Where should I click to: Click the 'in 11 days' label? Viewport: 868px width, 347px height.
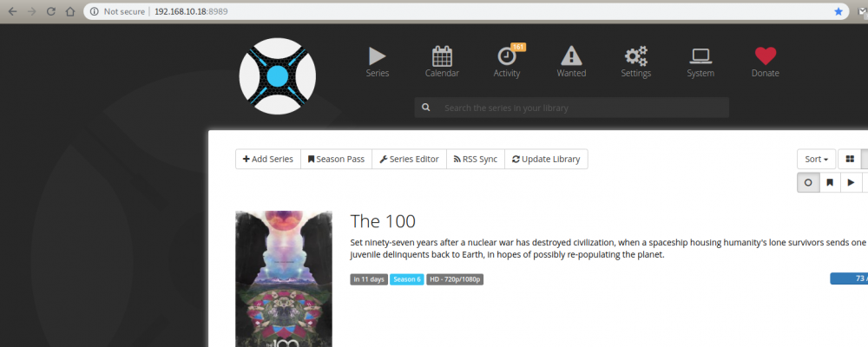click(x=369, y=279)
